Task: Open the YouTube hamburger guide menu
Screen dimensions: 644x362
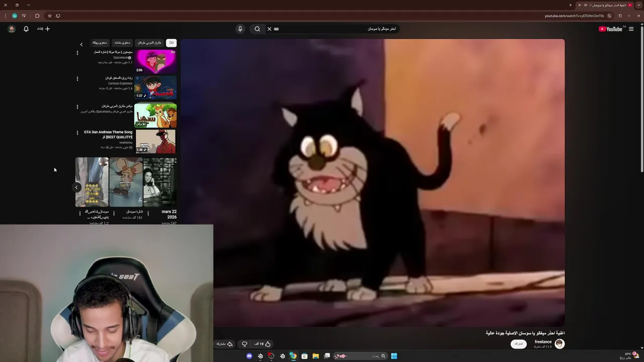Action: [x=631, y=29]
